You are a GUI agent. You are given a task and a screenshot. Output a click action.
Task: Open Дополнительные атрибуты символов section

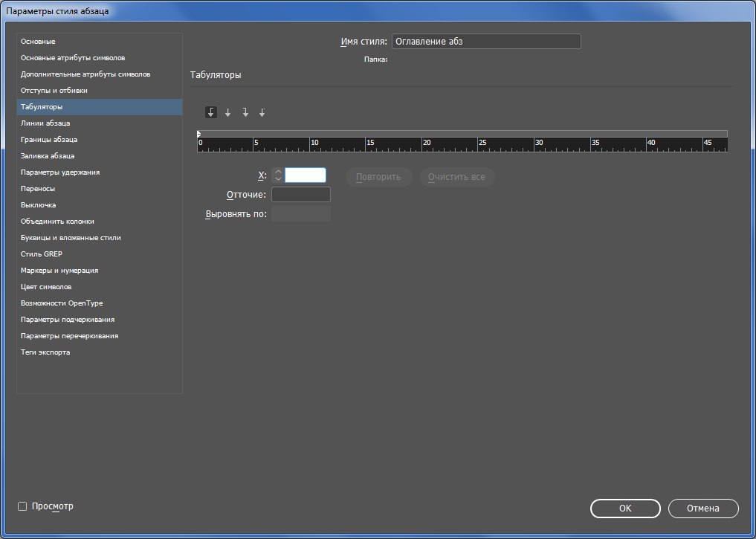[x=100, y=74]
